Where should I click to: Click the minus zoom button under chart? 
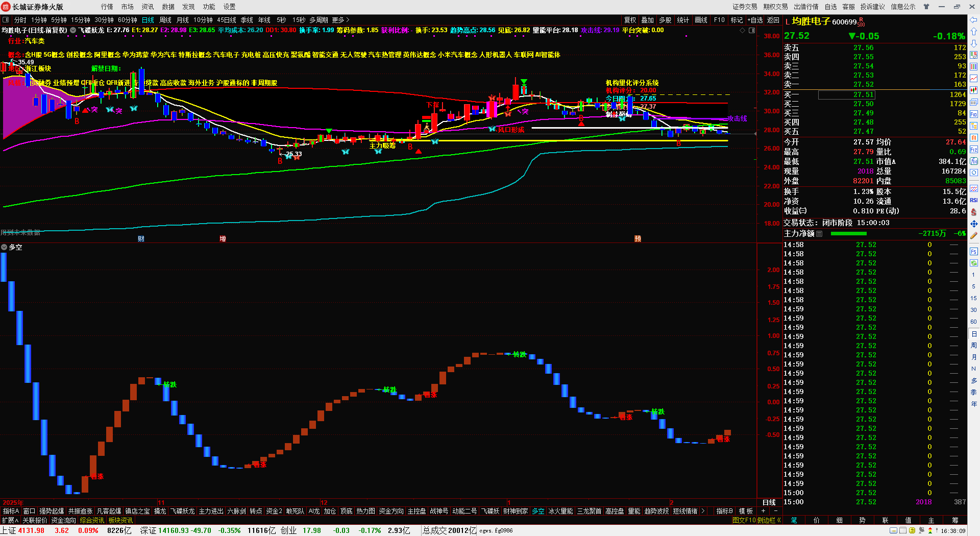point(776,511)
